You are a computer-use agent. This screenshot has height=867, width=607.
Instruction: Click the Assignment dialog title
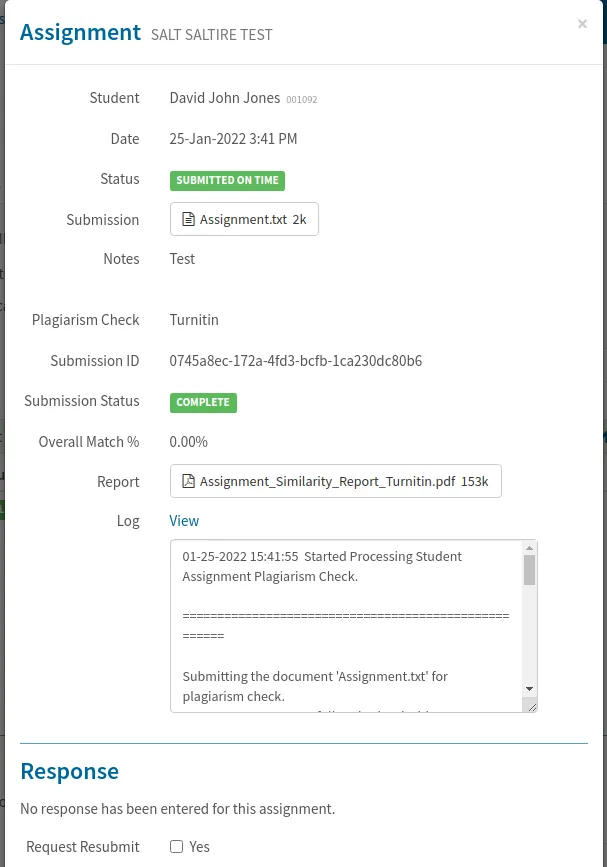pyautogui.click(x=80, y=33)
